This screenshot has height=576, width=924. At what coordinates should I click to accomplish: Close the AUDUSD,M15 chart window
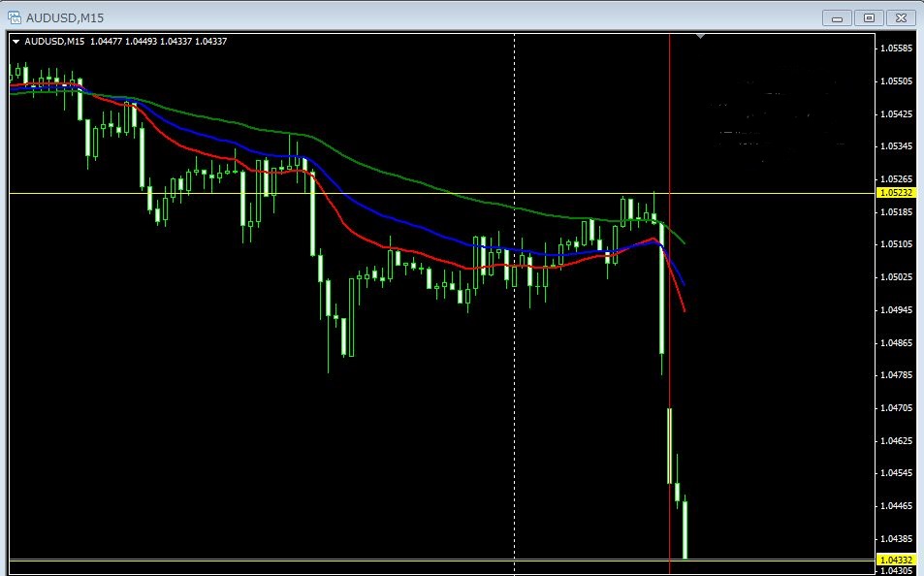tap(901, 18)
